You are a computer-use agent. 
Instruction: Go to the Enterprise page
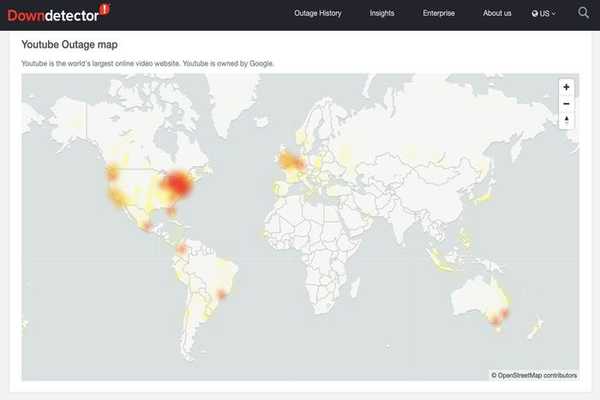439,13
